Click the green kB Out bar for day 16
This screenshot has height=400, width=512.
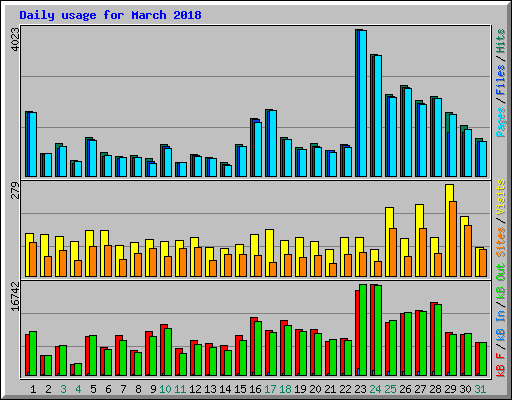[258, 349]
